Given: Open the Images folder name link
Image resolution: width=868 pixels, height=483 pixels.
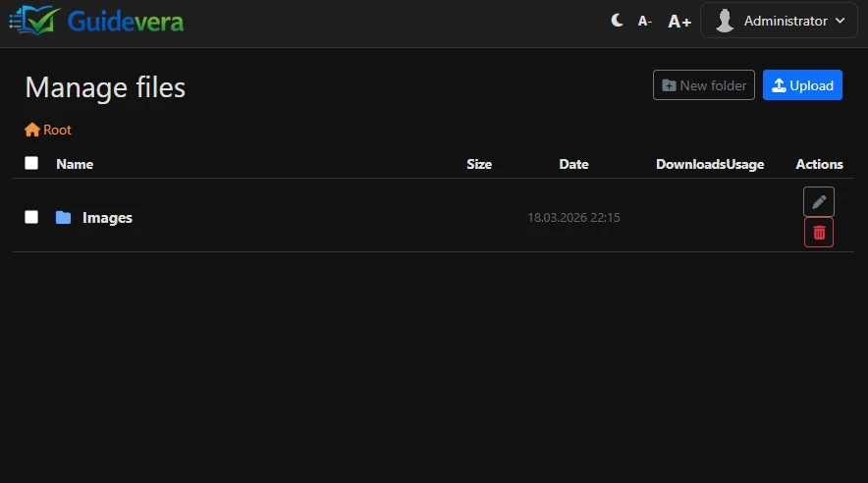Looking at the screenshot, I should (107, 218).
